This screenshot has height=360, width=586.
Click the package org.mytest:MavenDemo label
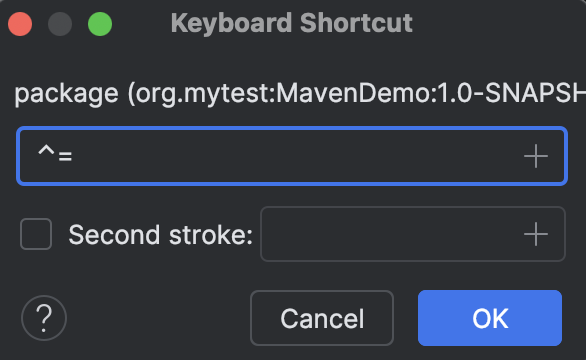pyautogui.click(x=300, y=93)
